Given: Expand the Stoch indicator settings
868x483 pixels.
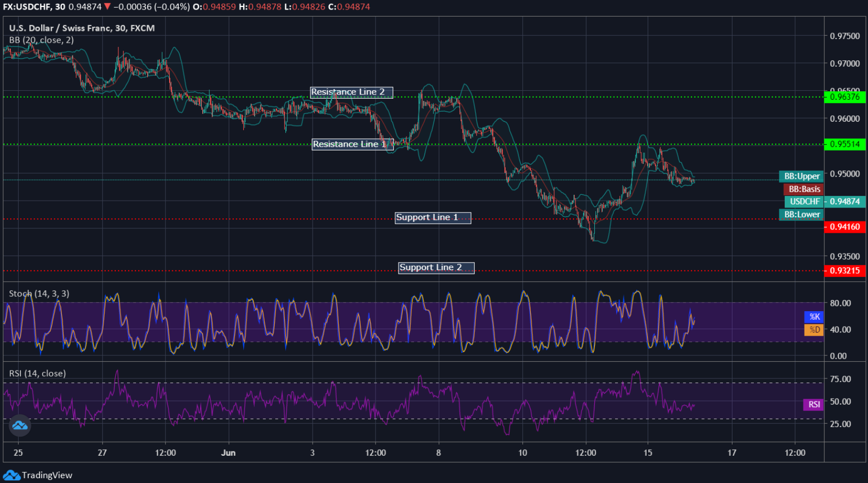Looking at the screenshot, I should click(x=38, y=294).
